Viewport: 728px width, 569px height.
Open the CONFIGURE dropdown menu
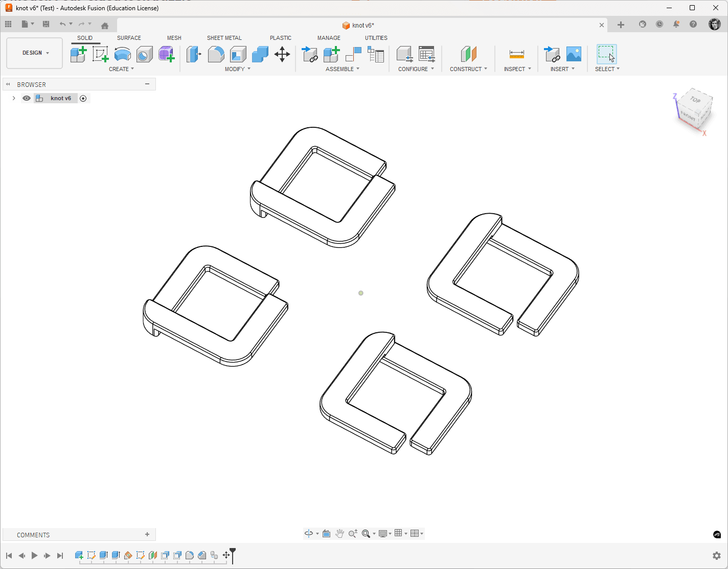[416, 69]
